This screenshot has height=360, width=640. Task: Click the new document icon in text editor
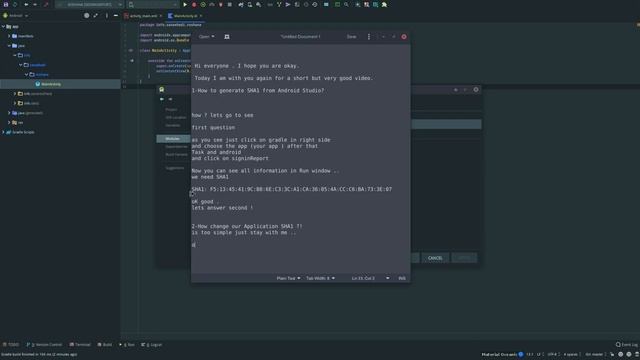pos(227,37)
